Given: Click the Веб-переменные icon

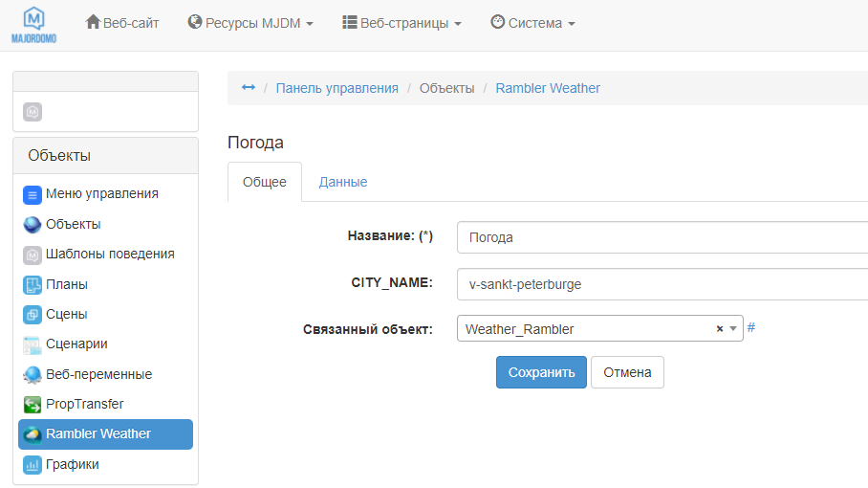Looking at the screenshot, I should point(33,374).
